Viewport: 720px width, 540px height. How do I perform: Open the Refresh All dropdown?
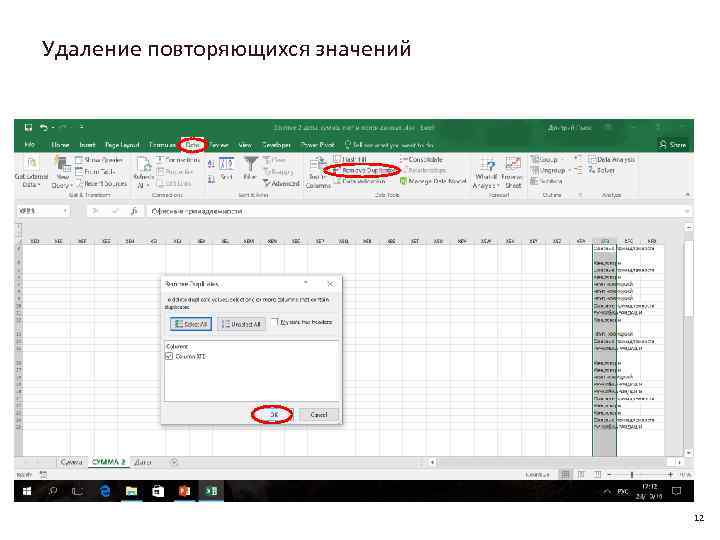(x=143, y=173)
